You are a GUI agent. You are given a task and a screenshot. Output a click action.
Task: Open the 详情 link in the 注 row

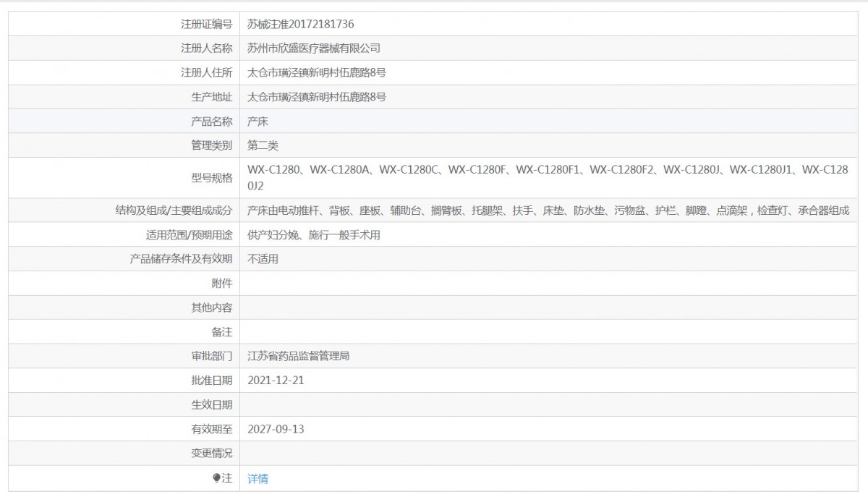pos(258,478)
